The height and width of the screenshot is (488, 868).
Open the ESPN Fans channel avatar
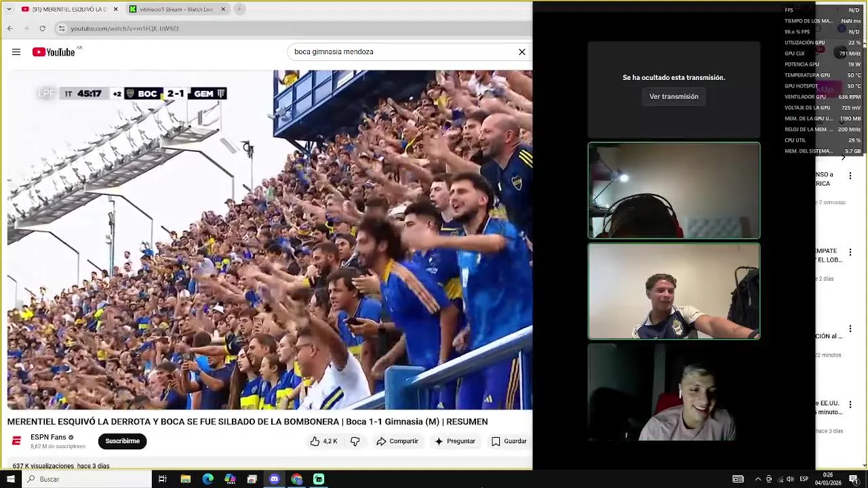pyautogui.click(x=16, y=441)
